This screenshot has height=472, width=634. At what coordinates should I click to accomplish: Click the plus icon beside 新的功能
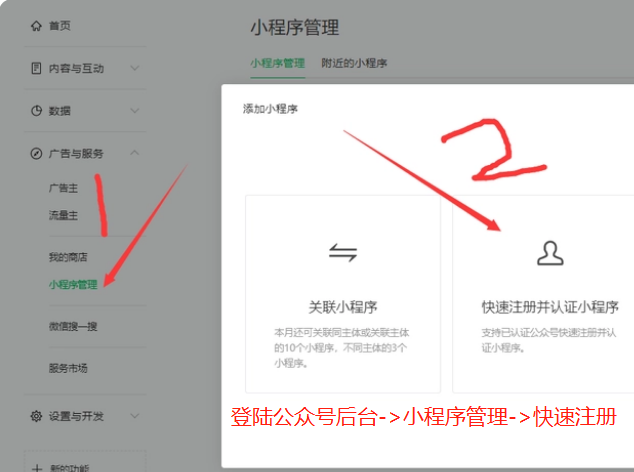click(x=36, y=467)
